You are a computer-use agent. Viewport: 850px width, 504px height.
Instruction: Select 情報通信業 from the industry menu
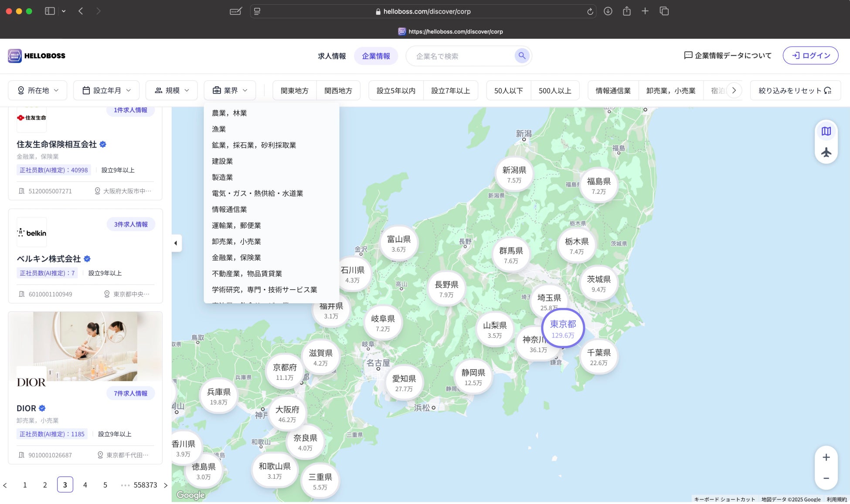pyautogui.click(x=229, y=210)
